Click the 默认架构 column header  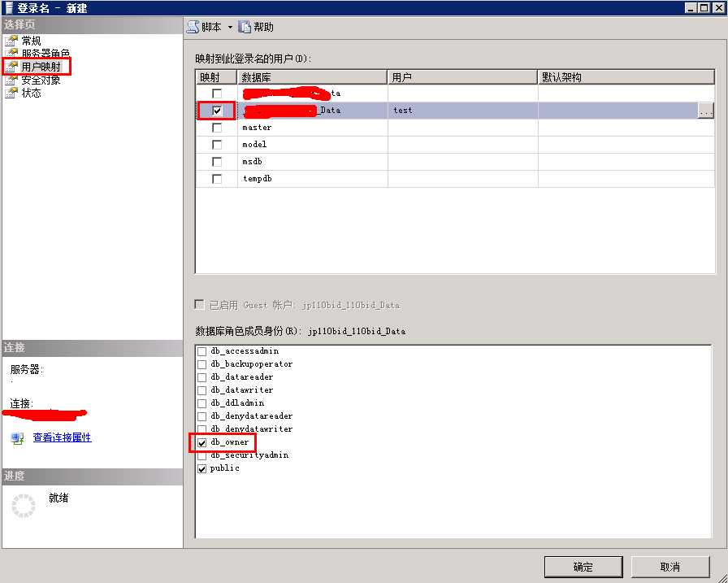[626, 77]
